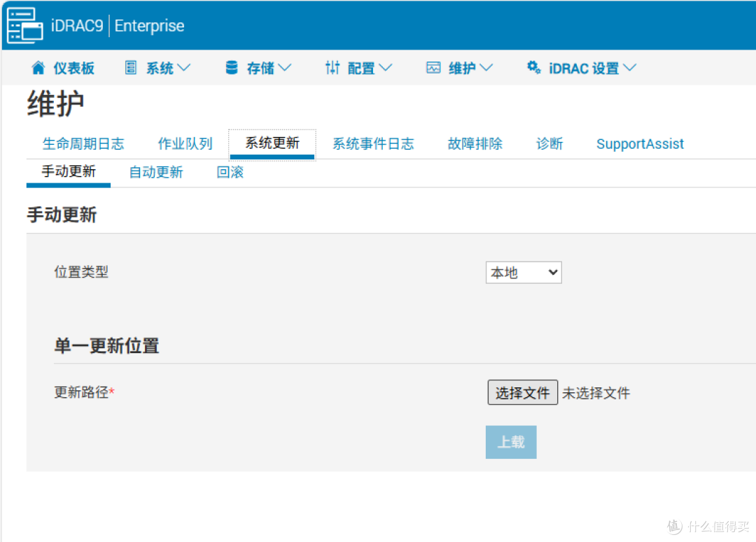Expand the 存储 menu chevron

click(x=284, y=68)
